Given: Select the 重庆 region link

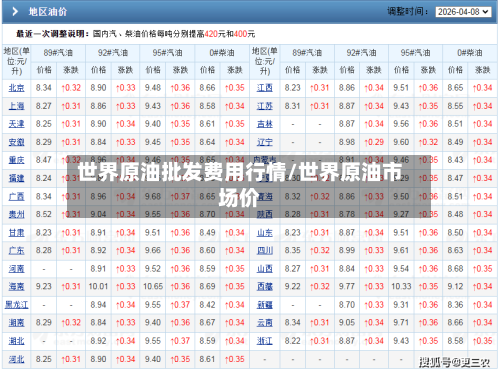Looking at the screenshot, I should click(16, 160).
